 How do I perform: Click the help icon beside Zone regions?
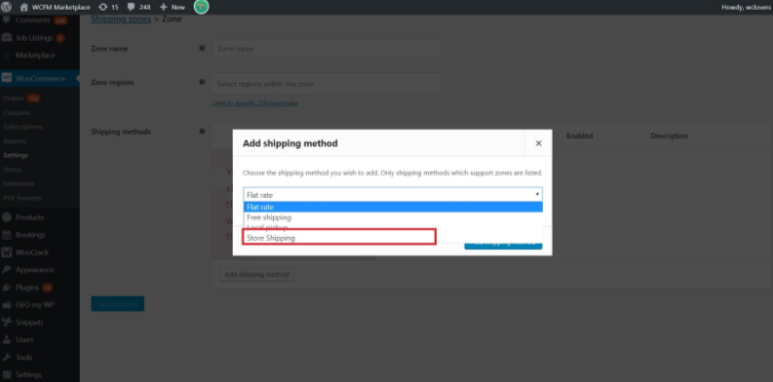coord(202,82)
